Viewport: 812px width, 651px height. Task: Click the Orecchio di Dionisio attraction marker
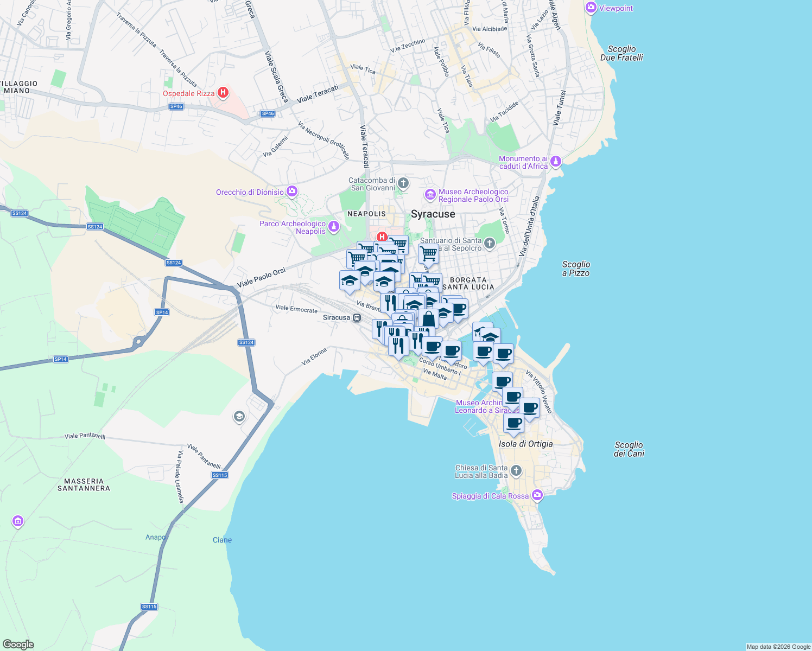[x=292, y=192]
